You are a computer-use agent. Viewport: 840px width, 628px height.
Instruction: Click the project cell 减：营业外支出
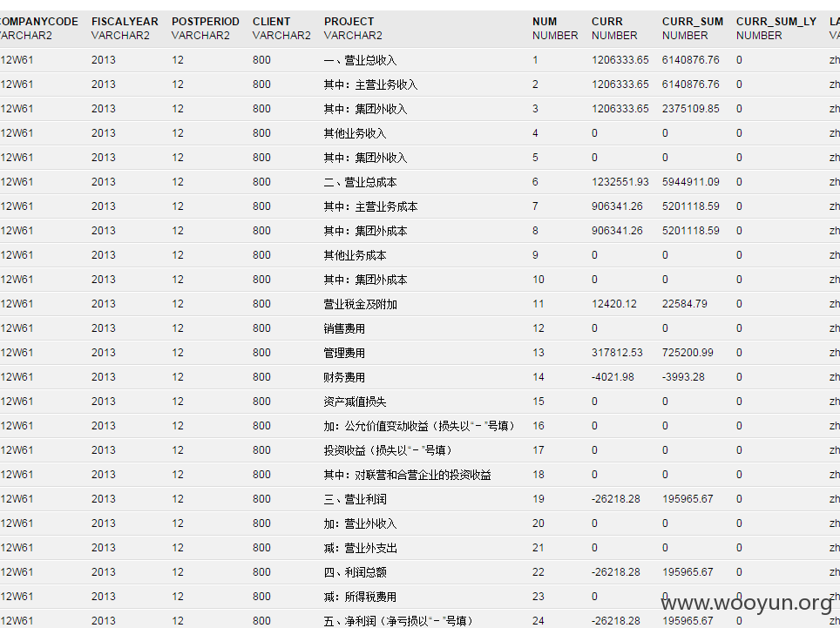(360, 548)
